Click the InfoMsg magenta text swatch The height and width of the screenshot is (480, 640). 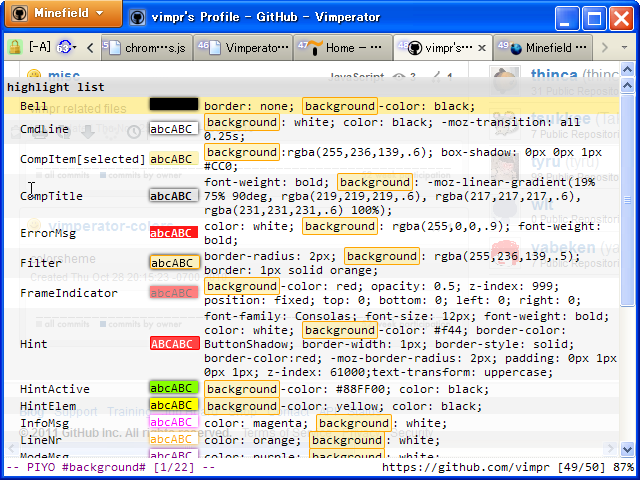[174, 422]
